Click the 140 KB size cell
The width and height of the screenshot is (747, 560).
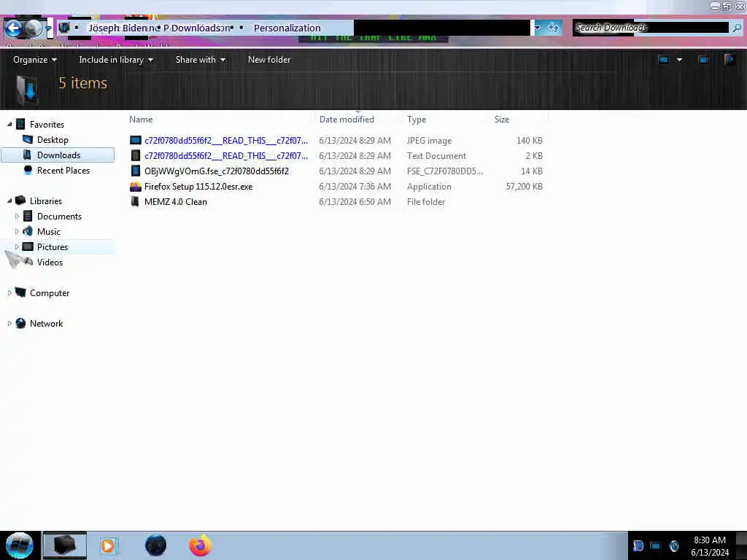[x=530, y=141]
